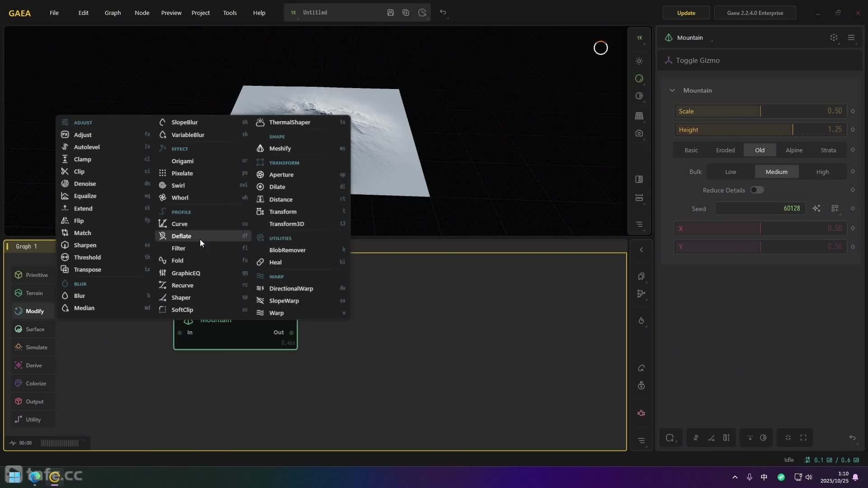The height and width of the screenshot is (488, 868).
Task: Collapse the Mountain properties section
Action: 672,90
